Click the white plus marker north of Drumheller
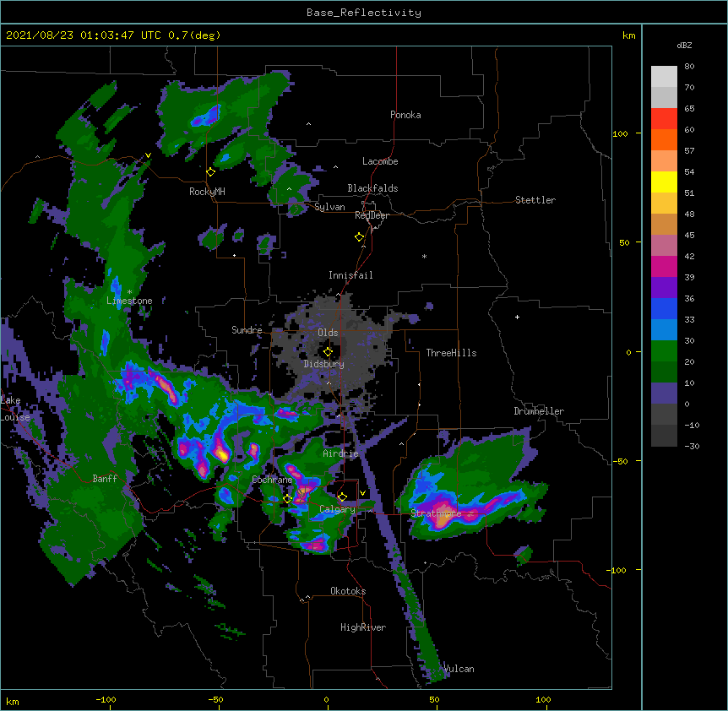This screenshot has height=711, width=728. (x=517, y=317)
